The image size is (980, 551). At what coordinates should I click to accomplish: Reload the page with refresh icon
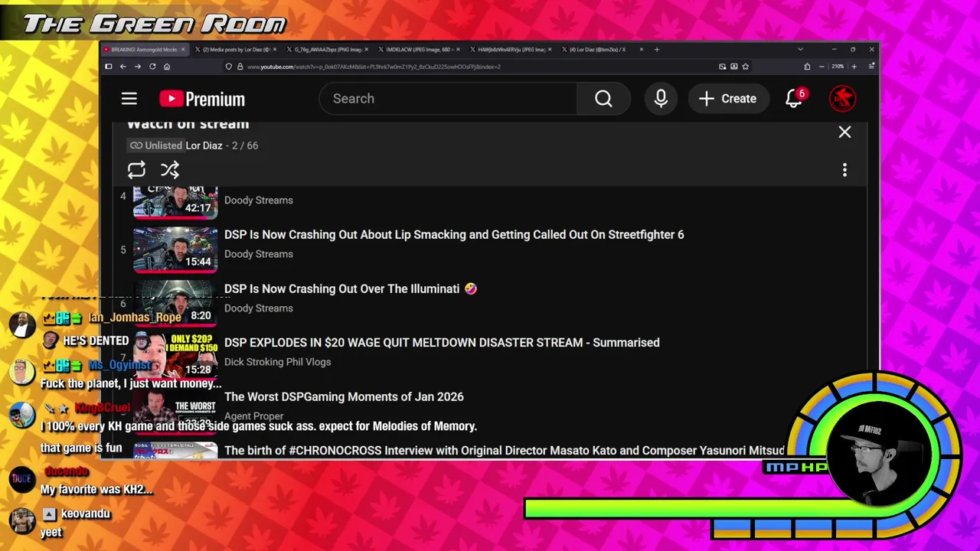click(x=152, y=67)
